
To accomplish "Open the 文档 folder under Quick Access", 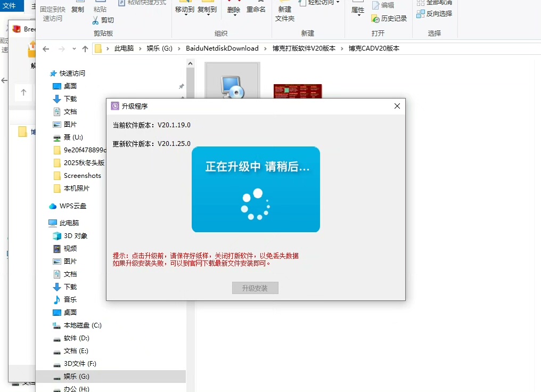I will pos(70,111).
